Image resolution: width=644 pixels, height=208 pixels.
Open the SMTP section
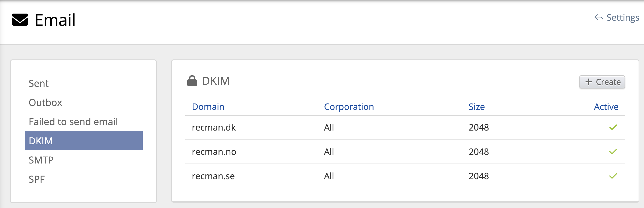tap(84, 160)
